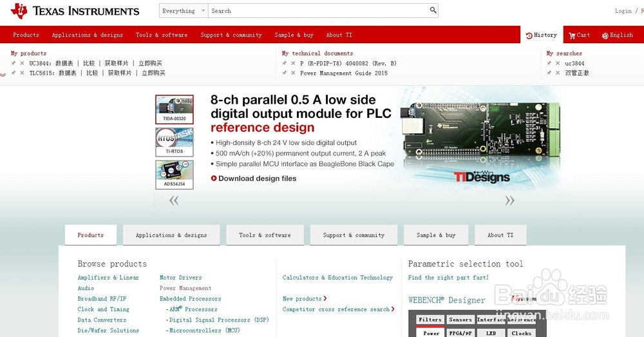Open Applications & designs in red bar

click(x=88, y=35)
